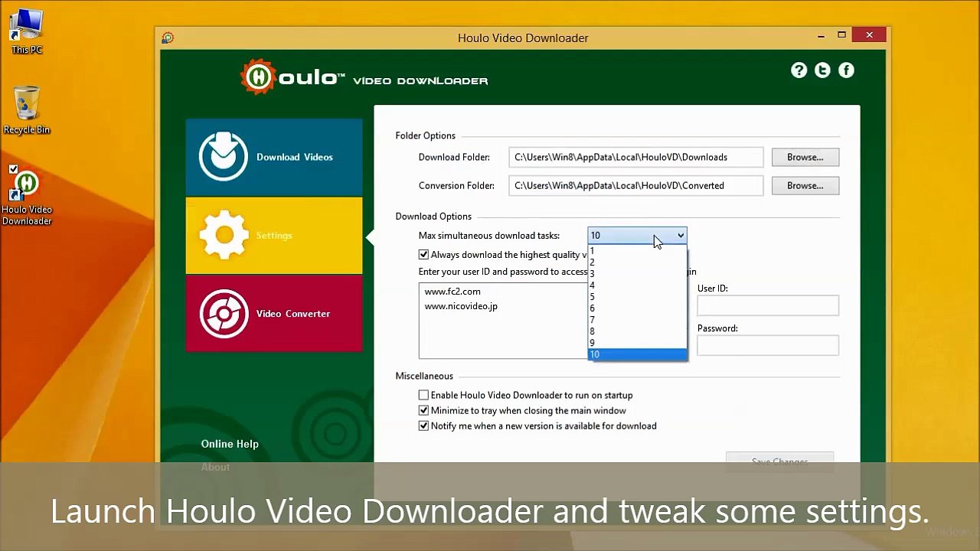Select 6 in the tasks dropdown list
This screenshot has height=551, width=980.
(x=637, y=308)
